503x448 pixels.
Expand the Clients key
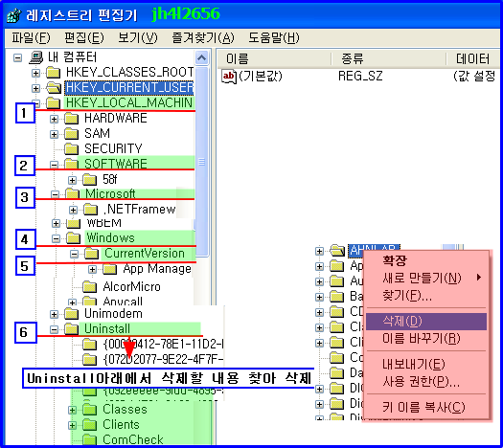tap(72, 425)
